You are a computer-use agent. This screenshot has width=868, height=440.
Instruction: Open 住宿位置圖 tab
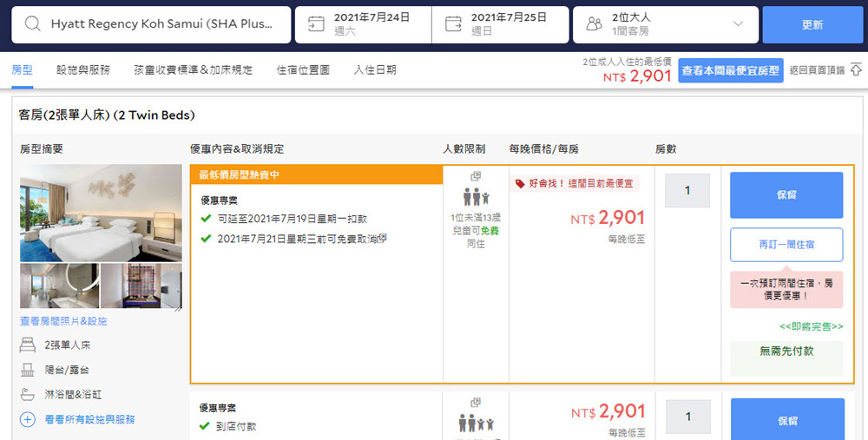click(303, 69)
